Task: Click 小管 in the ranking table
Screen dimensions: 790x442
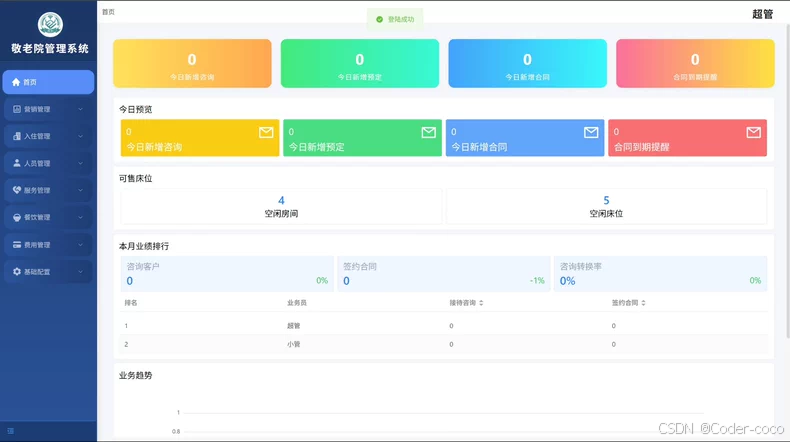Action: (x=293, y=344)
